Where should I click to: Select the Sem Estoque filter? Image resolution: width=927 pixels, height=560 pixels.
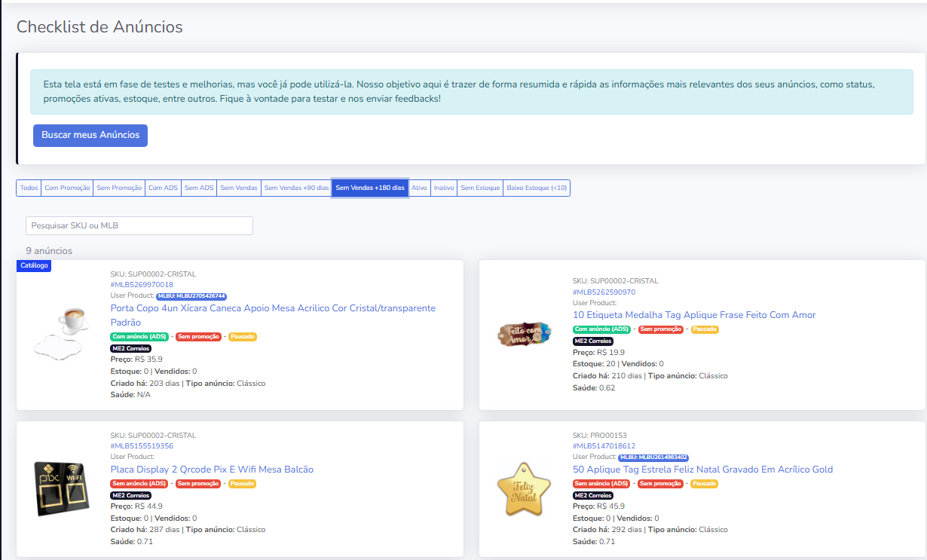(x=480, y=188)
